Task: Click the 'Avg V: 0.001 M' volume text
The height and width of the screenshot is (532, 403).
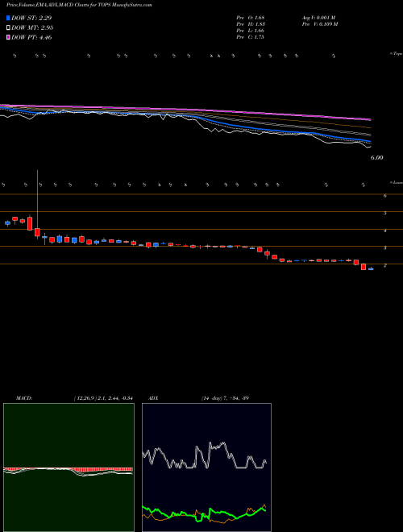Action: pyautogui.click(x=318, y=17)
